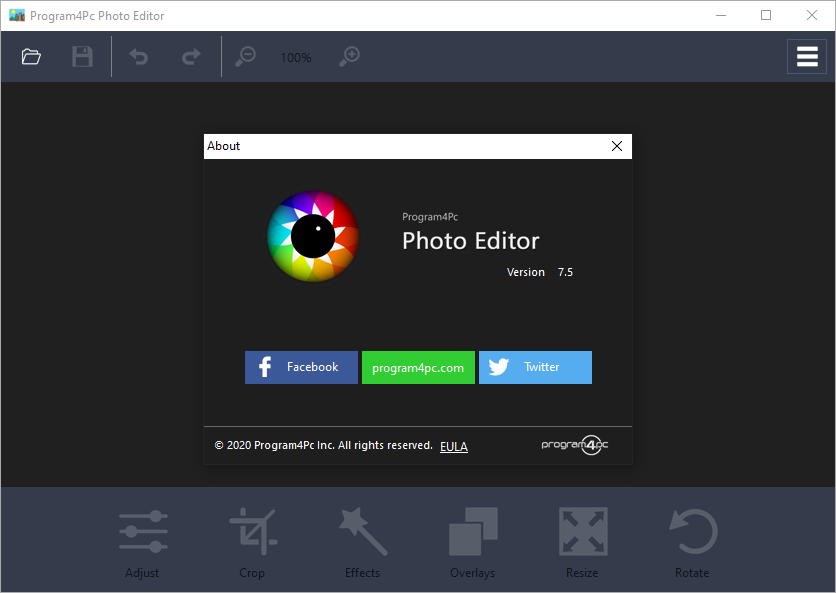This screenshot has width=836, height=593.
Task: Zoom out with the minus magnifier
Action: click(245, 56)
